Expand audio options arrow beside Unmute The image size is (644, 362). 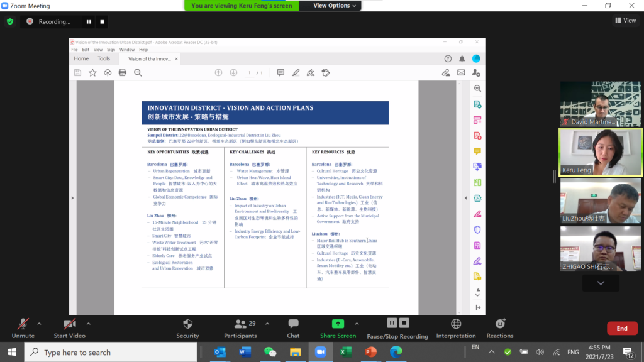click(x=39, y=324)
